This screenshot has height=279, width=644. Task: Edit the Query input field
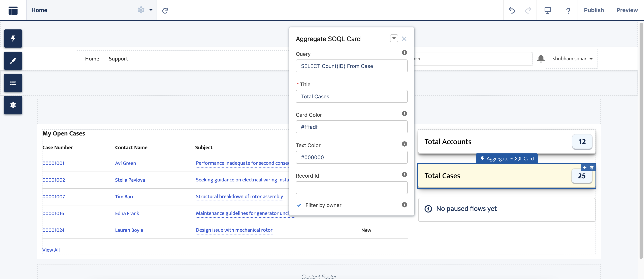point(352,66)
